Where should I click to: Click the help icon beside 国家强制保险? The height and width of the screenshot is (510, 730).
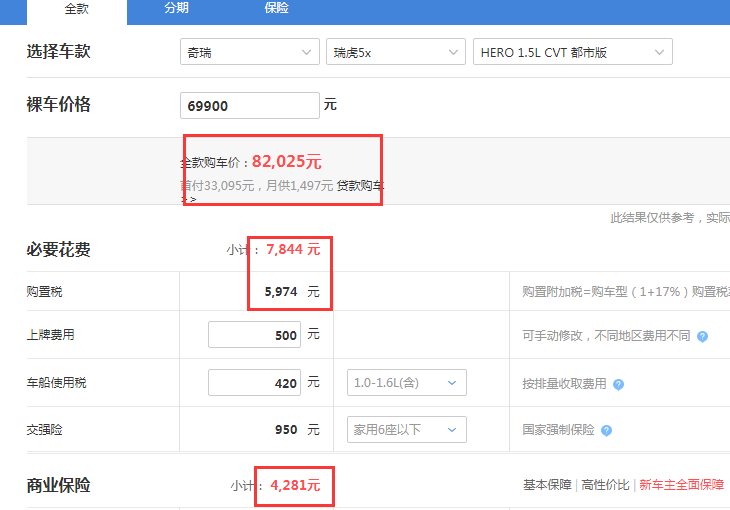(x=606, y=430)
